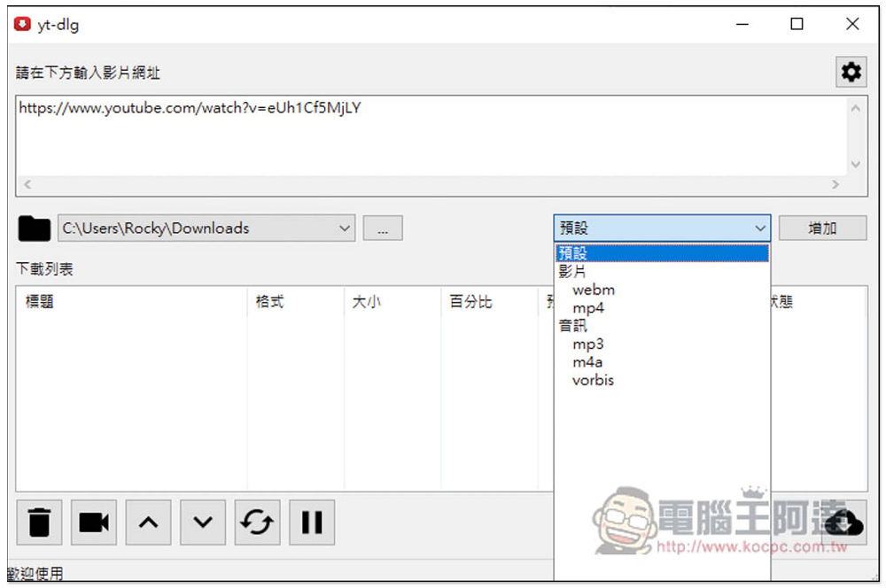Choose mp4 in the format list
Screen dimensions: 886x588
click(587, 308)
